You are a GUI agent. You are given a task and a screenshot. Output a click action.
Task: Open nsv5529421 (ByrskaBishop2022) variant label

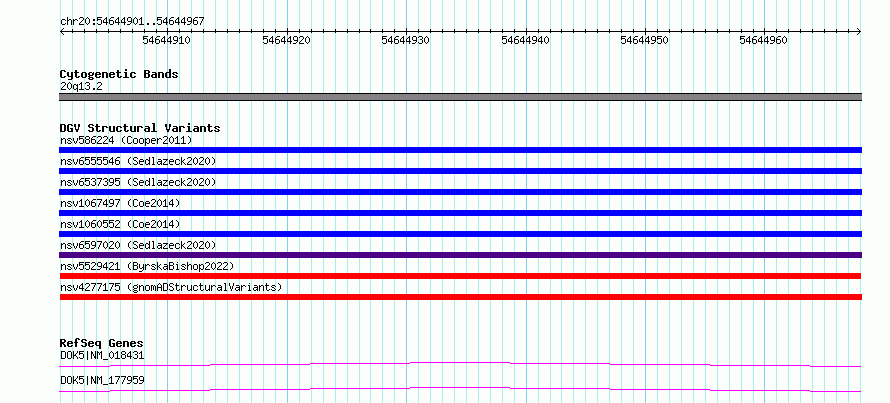tap(147, 266)
